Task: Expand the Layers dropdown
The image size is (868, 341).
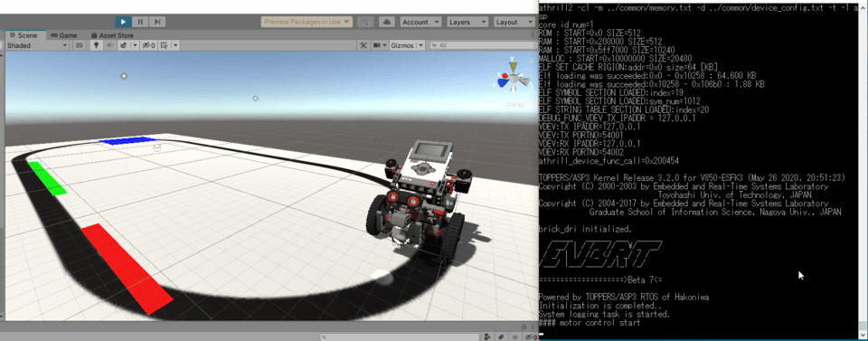Action: coord(467,22)
